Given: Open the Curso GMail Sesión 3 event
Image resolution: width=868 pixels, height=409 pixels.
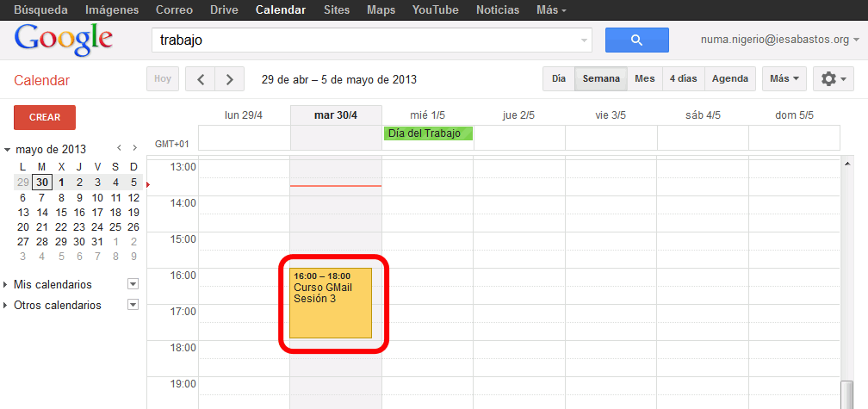Looking at the screenshot, I should pos(331,303).
